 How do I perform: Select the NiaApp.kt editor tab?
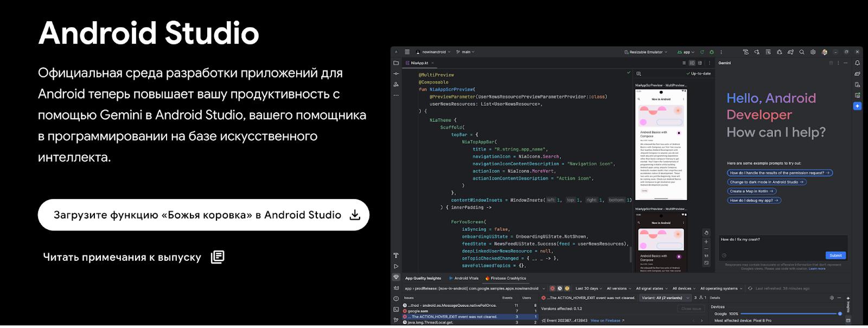419,63
